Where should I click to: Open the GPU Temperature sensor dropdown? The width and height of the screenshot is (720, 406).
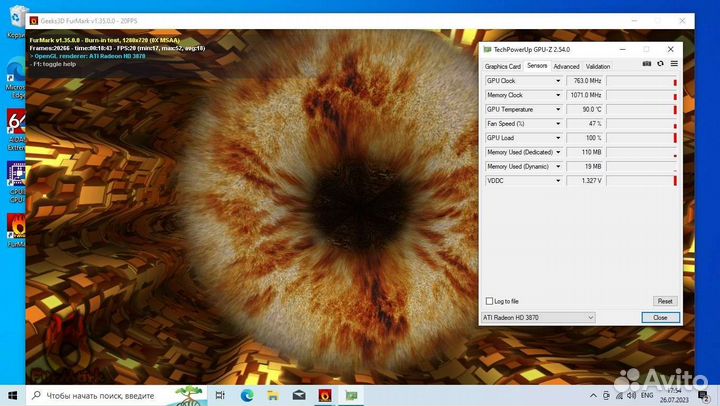(x=558, y=109)
